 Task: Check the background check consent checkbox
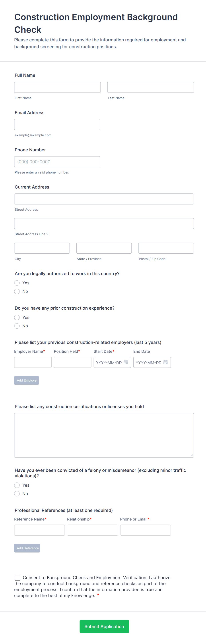point(17,578)
